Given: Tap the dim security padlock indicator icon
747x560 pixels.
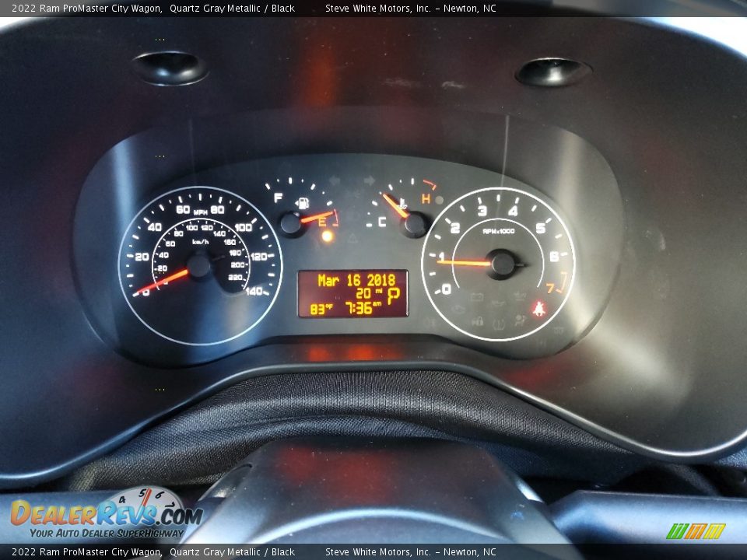Looking at the screenshot, I should [477, 321].
